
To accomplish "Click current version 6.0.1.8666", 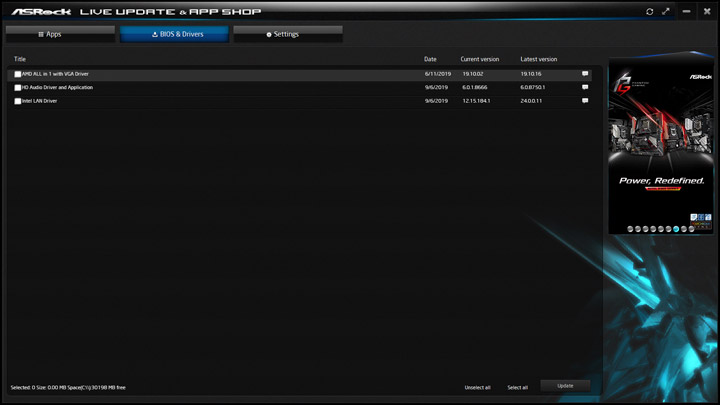I will tap(475, 87).
